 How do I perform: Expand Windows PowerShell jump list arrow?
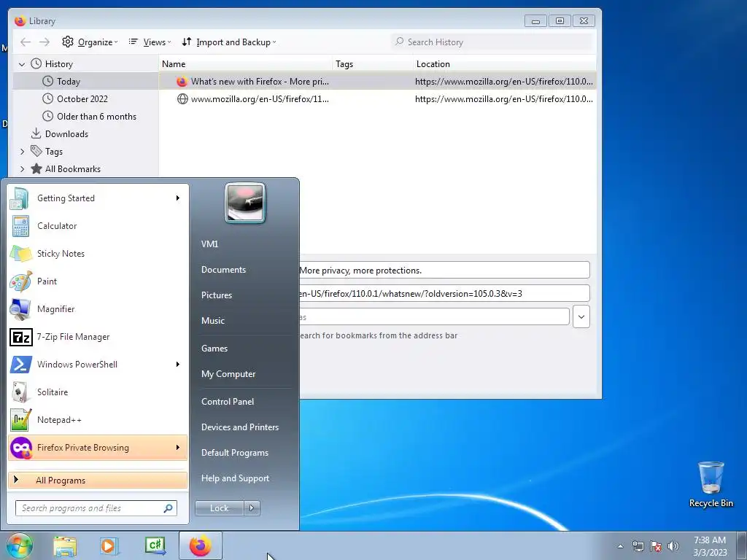coord(178,365)
